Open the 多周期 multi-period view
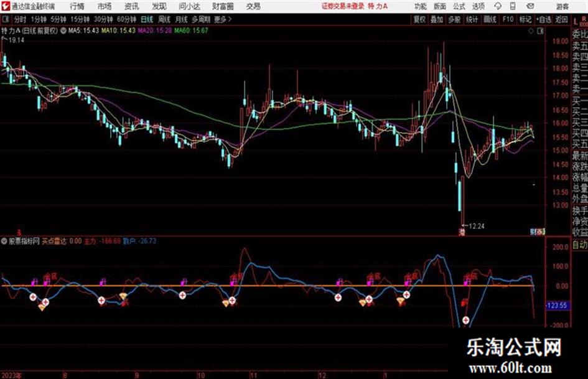The image size is (588, 379). click(201, 19)
